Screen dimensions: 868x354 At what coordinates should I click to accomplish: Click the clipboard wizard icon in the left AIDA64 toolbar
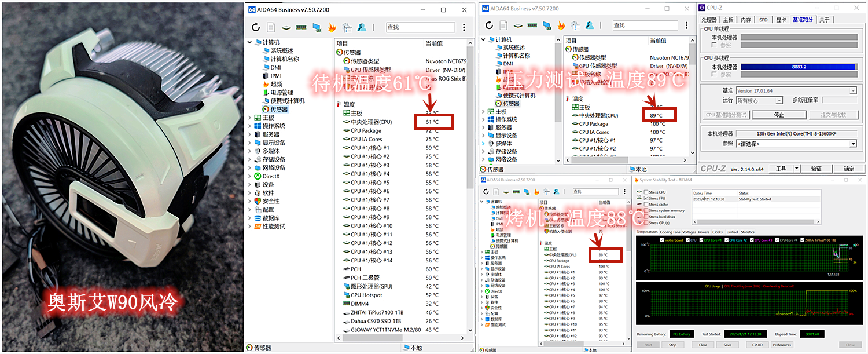coord(347,27)
